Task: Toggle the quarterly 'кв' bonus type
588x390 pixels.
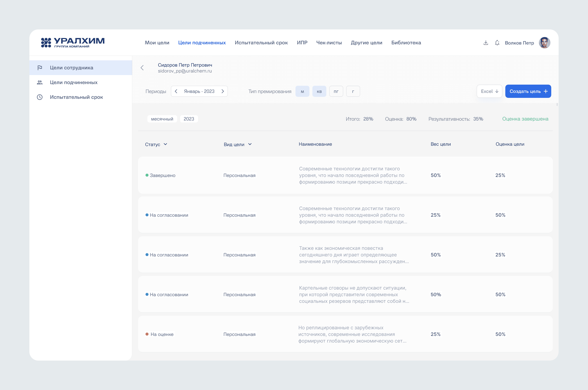Action: click(x=319, y=91)
